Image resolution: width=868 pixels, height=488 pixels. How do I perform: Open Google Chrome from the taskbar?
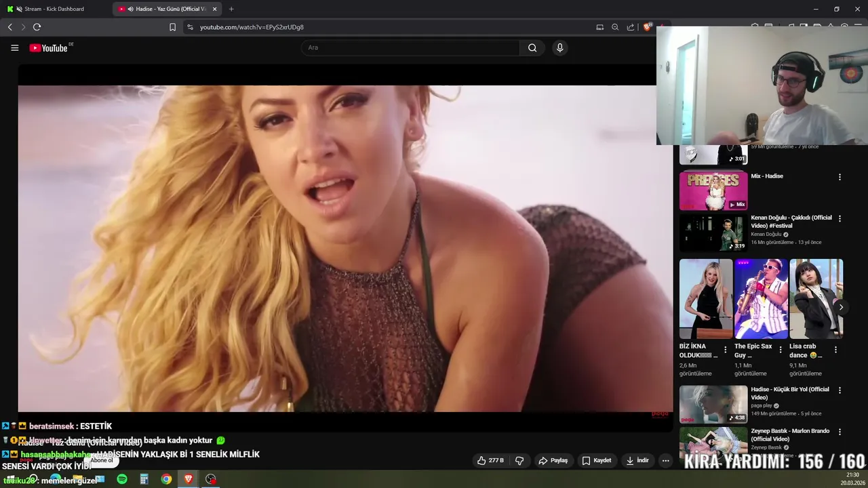tap(166, 479)
